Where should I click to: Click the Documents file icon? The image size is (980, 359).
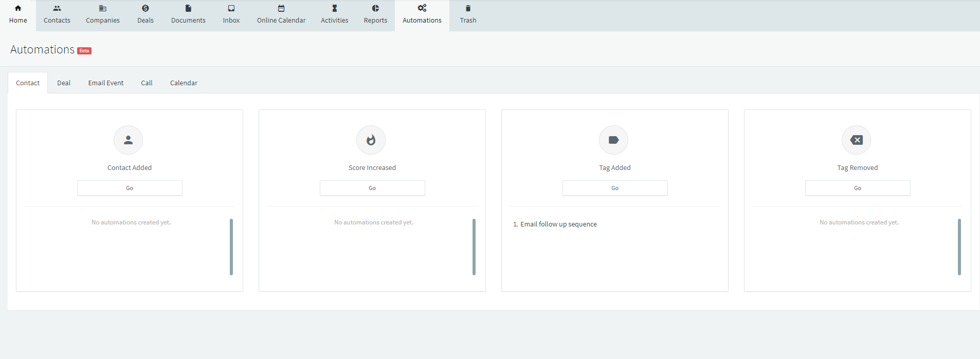[188, 8]
